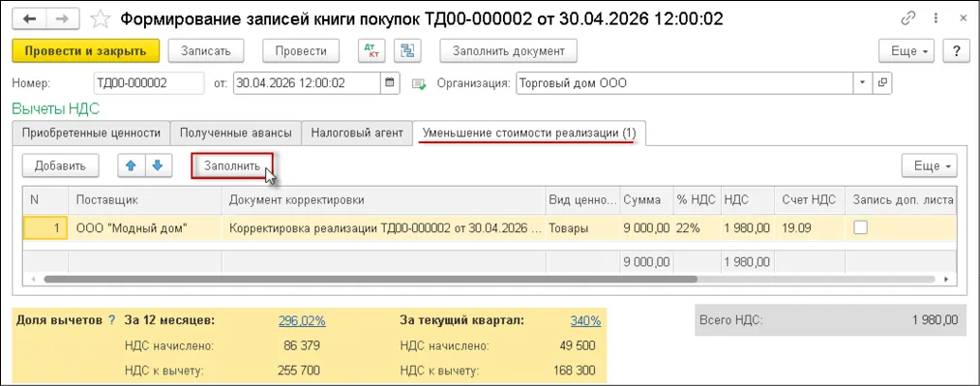Open calendar picker for document date
This screenshot has width=980, height=386.
coord(389,82)
